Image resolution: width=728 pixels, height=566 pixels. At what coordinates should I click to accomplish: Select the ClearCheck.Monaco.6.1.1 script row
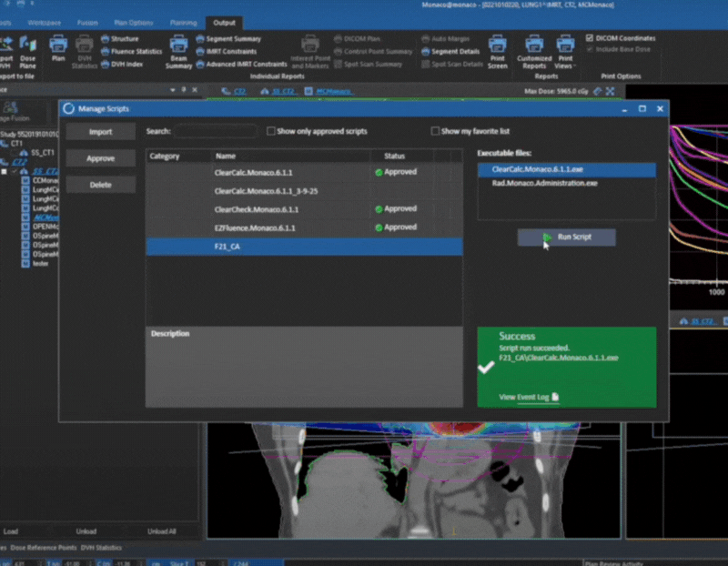304,209
